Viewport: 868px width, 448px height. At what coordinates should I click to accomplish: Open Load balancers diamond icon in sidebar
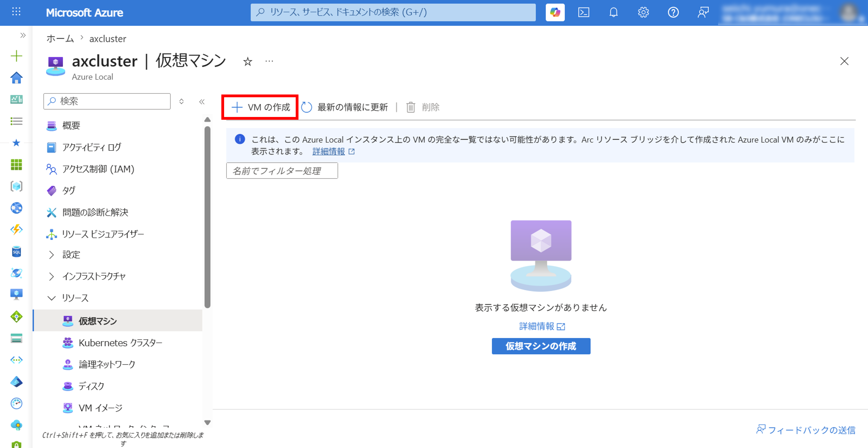pos(16,316)
